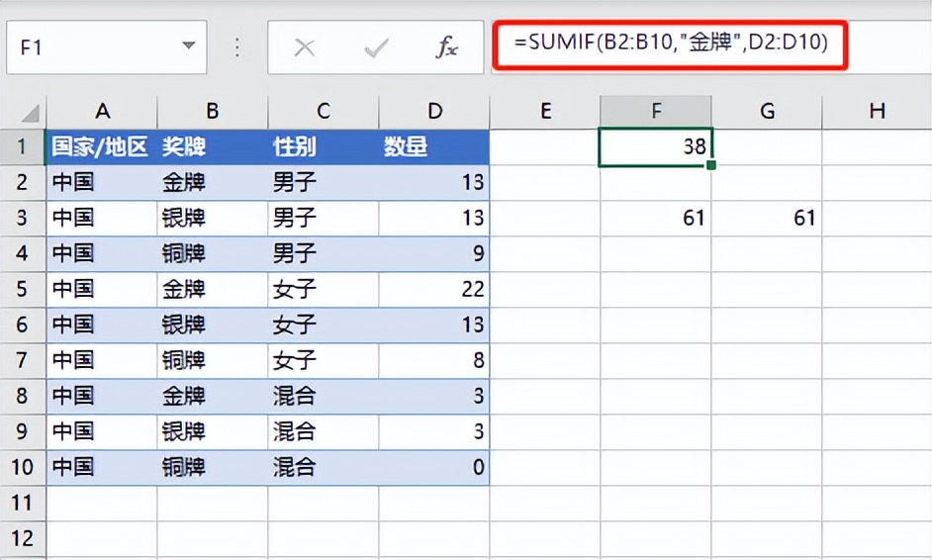Click header cell 数量
The height and width of the screenshot is (560, 932).
tap(434, 146)
